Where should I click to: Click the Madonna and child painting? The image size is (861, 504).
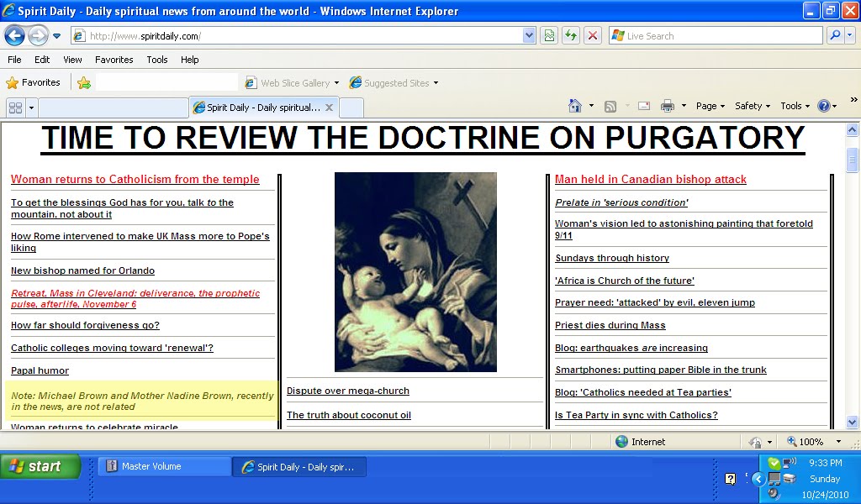pyautogui.click(x=415, y=272)
